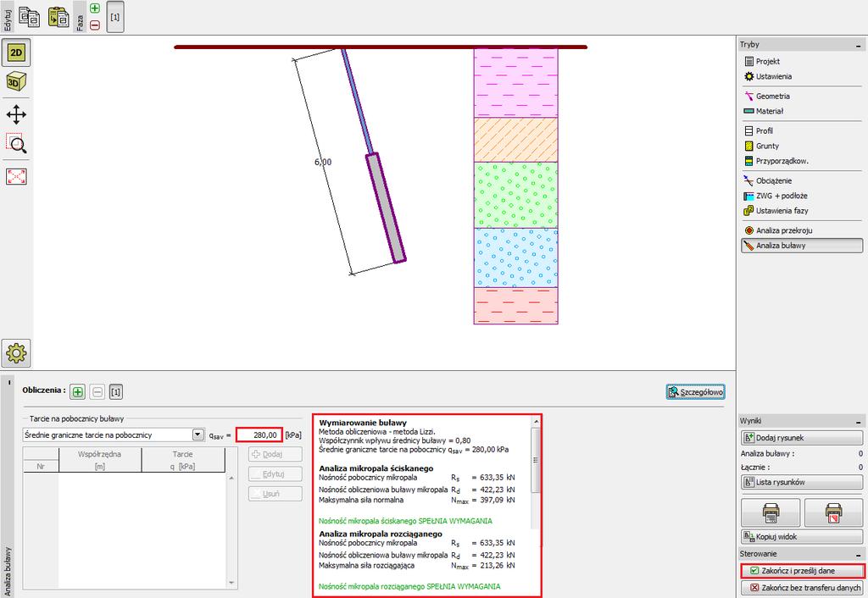Click the Usuń button in friction table
Viewport: 868px width, 598px height.
275,494
